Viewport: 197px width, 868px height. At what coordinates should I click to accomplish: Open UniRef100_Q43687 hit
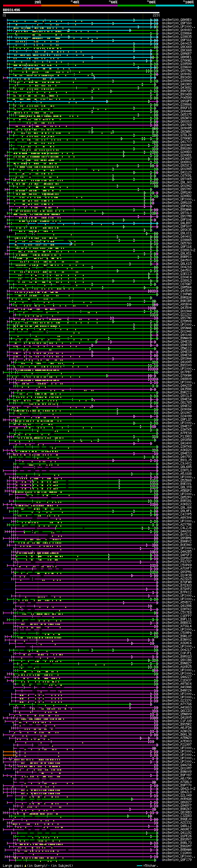pos(177,159)
